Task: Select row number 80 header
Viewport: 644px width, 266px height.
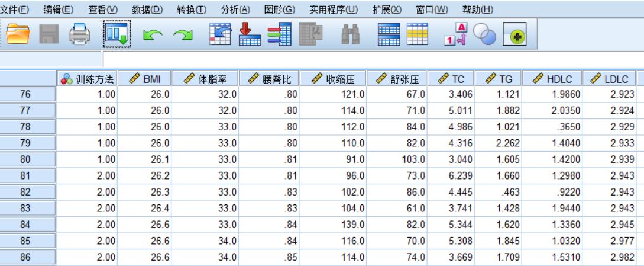Action: click(x=28, y=159)
